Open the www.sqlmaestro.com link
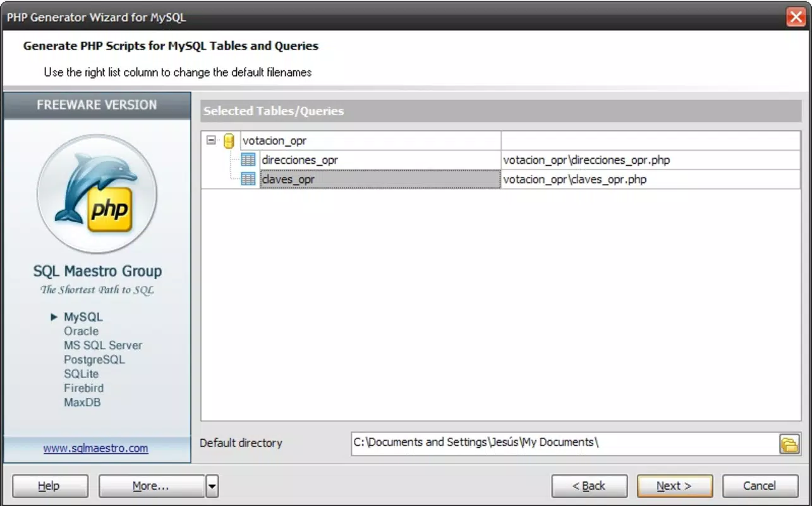Image resolution: width=812 pixels, height=506 pixels. 96,448
